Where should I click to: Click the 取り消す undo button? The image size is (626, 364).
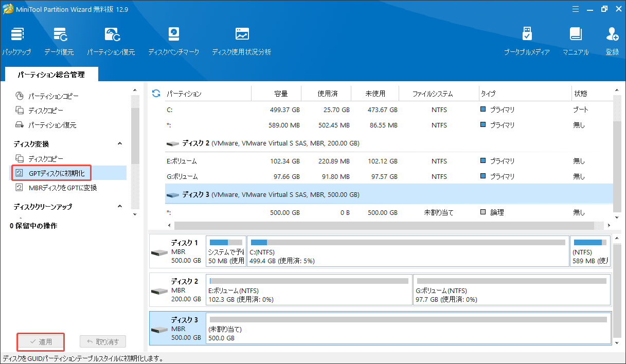(x=103, y=342)
